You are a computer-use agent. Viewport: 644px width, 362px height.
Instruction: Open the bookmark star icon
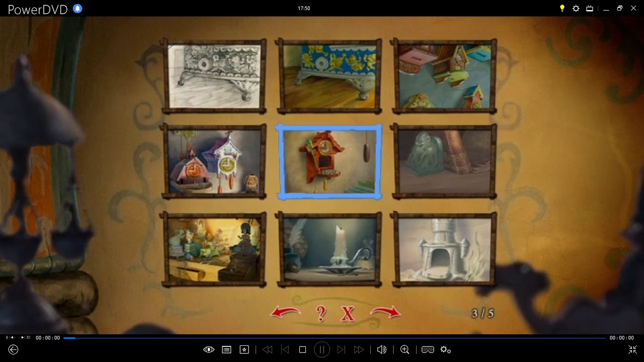[245, 349]
